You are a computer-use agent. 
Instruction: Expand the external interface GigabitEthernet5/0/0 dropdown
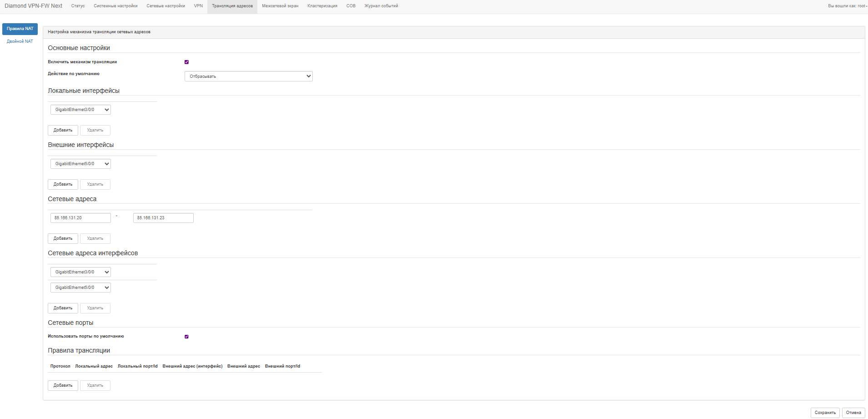coord(80,164)
